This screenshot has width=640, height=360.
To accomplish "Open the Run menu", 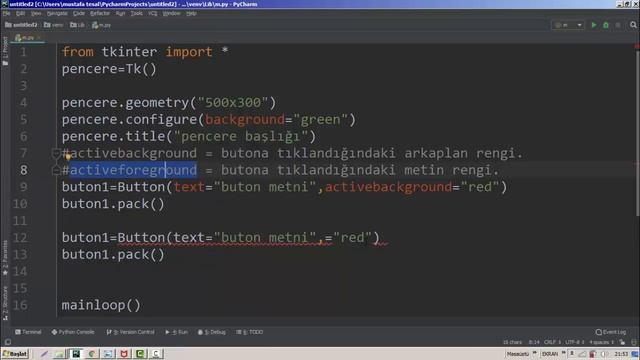I will point(120,13).
